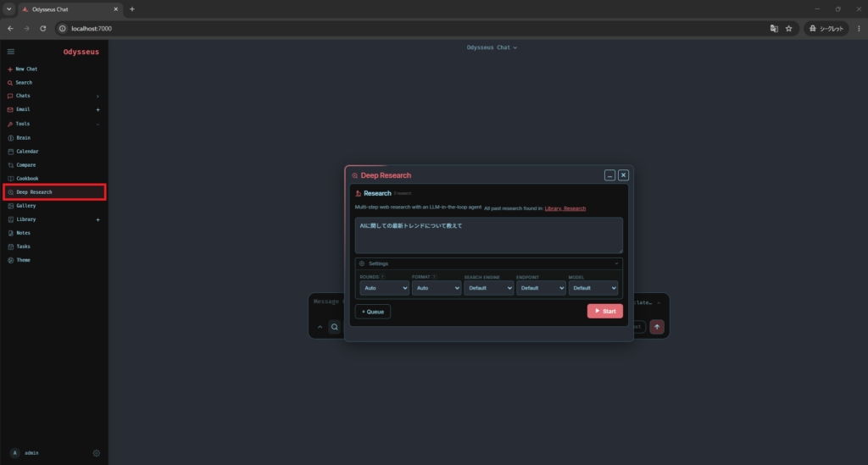Click the Odysseus logo text

coord(81,52)
